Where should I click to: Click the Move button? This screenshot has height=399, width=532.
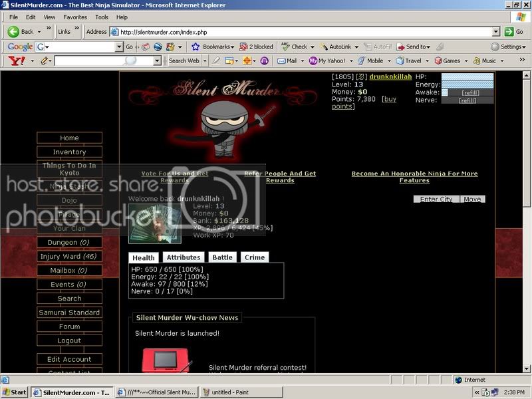coord(472,199)
